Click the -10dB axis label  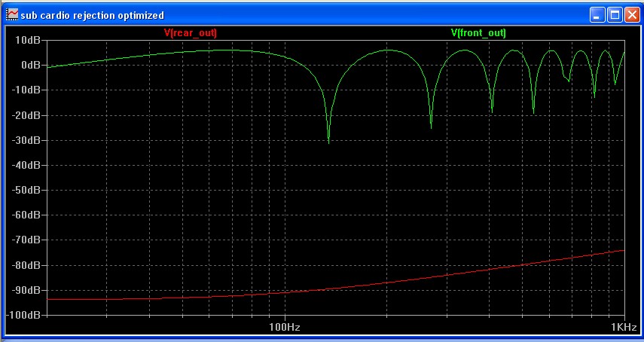coord(26,90)
